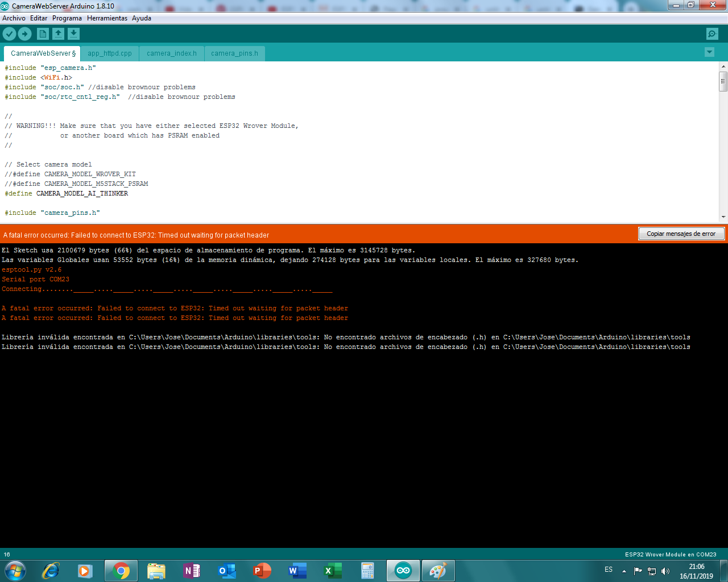Create a new sketch with New icon
The width and height of the screenshot is (728, 582).
(x=43, y=34)
